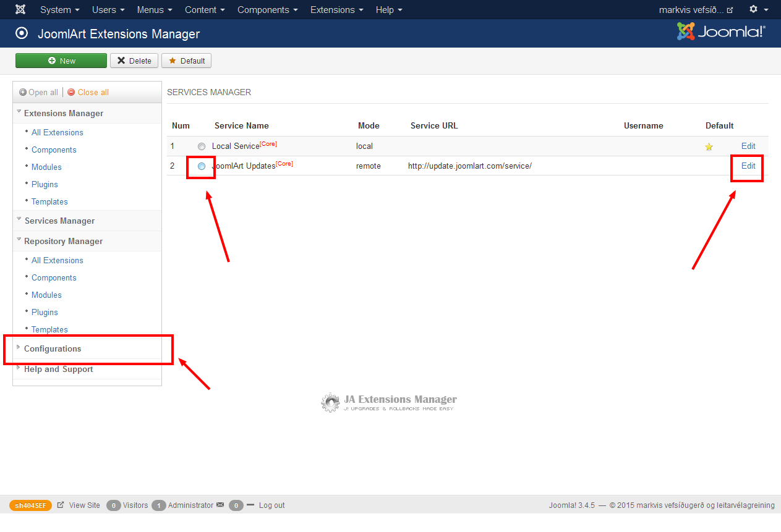Click the http://update.joomlart.com/service/ URL text
The image size is (781, 532).
(x=469, y=166)
